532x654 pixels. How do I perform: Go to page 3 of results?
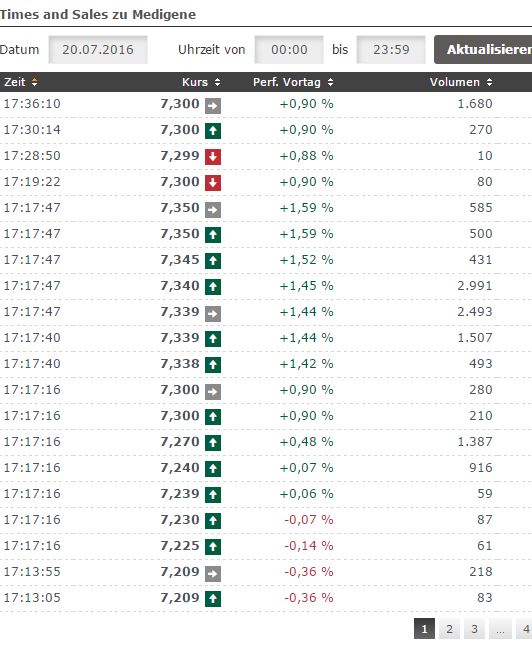tap(474, 629)
